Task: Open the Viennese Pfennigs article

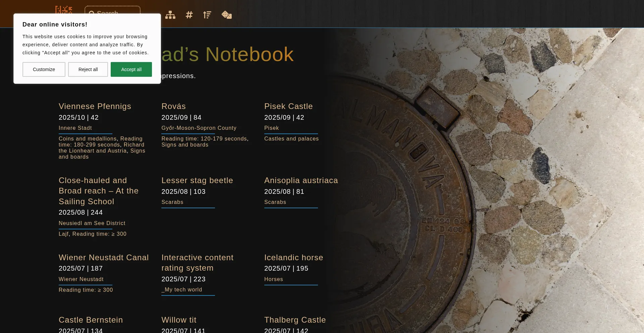Action: pyautogui.click(x=95, y=106)
